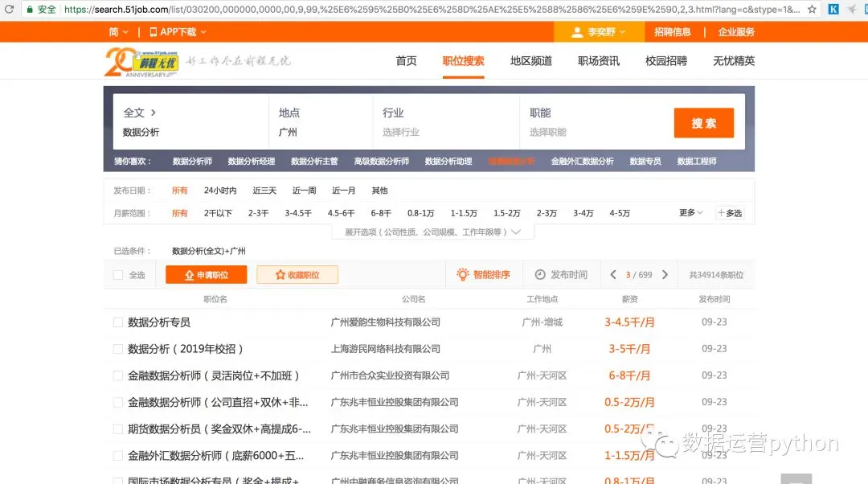Check 期货数据分析员 row checkbox
Screen dimensions: 868x484
click(x=118, y=429)
